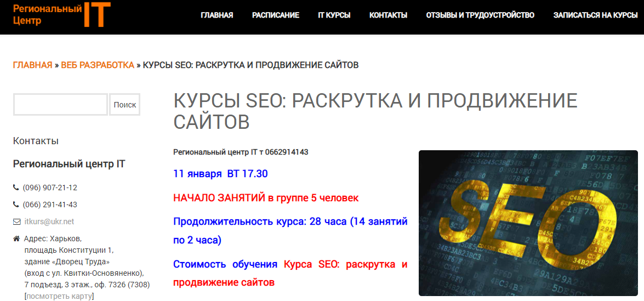Click Региональный центр IT т 0662914143 line
Screen dimensions: 644x301
(241, 152)
